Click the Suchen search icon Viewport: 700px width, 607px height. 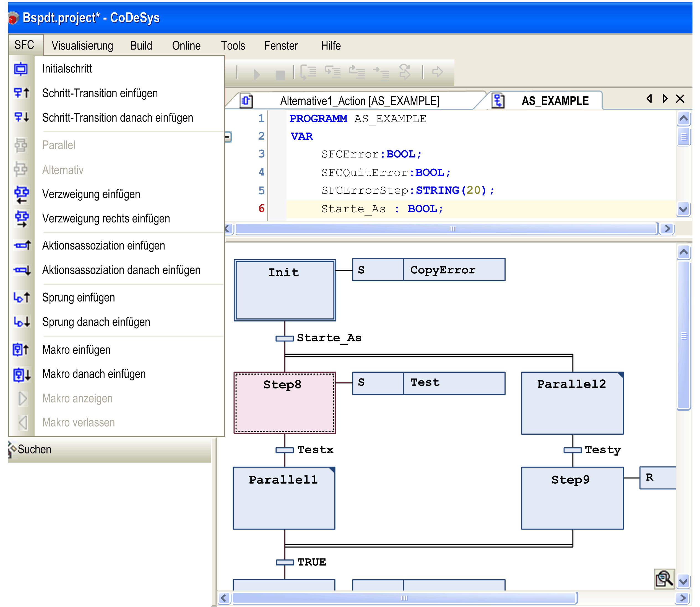(12, 449)
